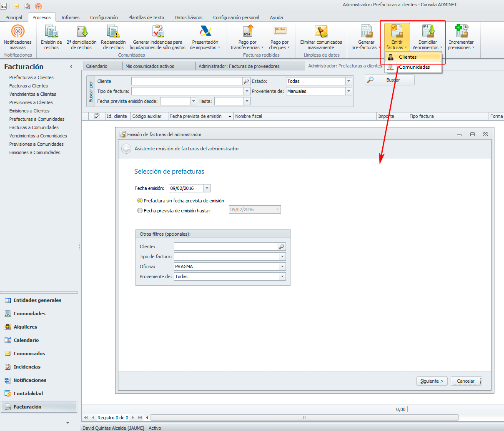Expand wizard Proveniente de dropdown Todas
This screenshot has width=504, height=431.
[282, 277]
